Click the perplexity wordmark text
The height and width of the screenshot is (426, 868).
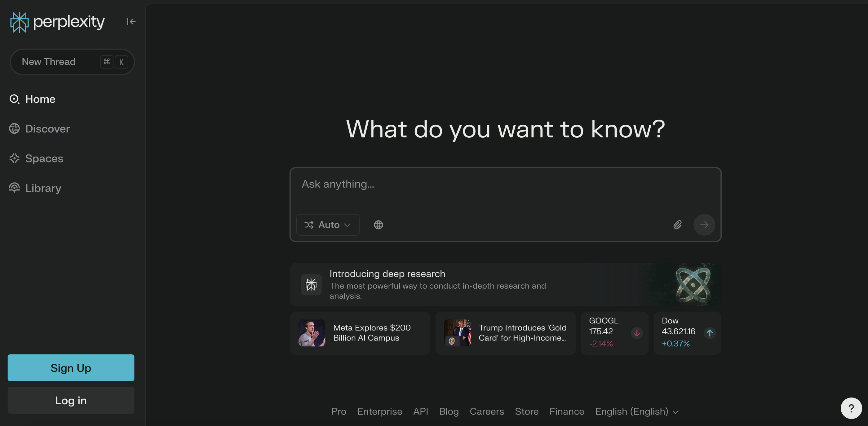[69, 22]
